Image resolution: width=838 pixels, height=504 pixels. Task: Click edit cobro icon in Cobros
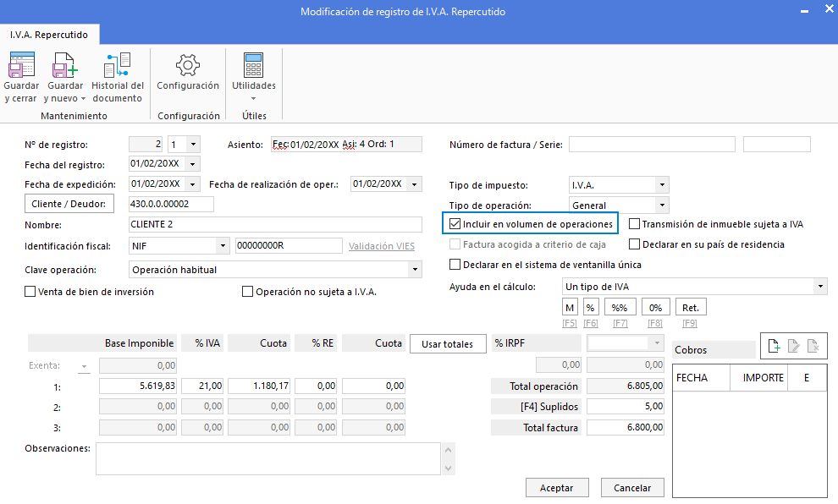click(794, 346)
